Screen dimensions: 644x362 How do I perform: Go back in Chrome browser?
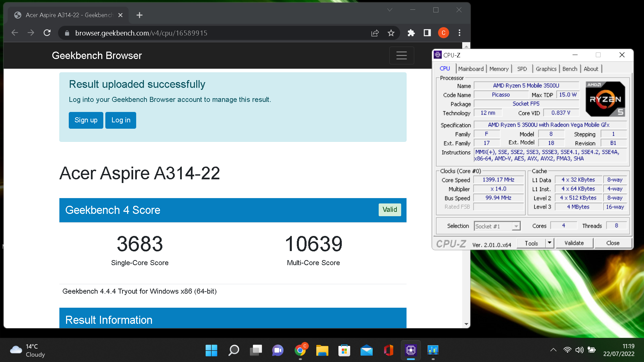pos(15,33)
